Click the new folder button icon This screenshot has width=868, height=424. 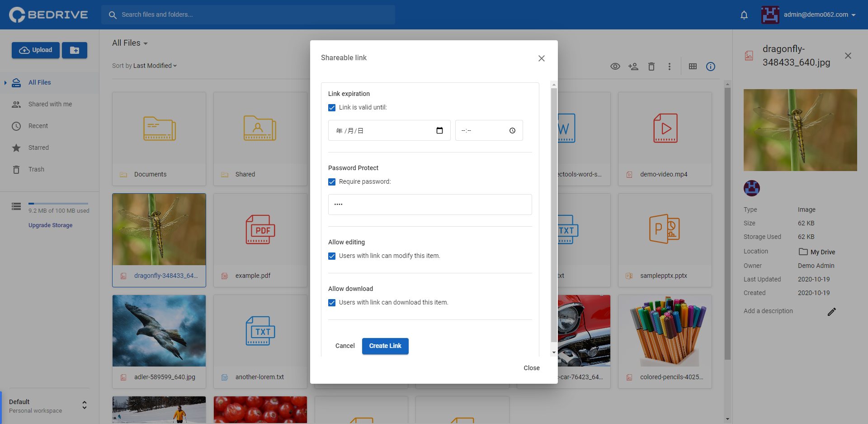(x=75, y=50)
